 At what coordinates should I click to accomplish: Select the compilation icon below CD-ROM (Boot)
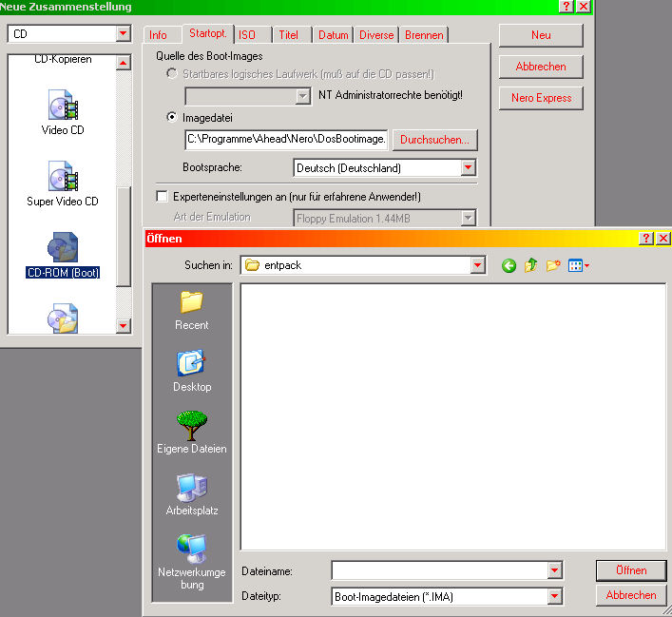point(63,318)
